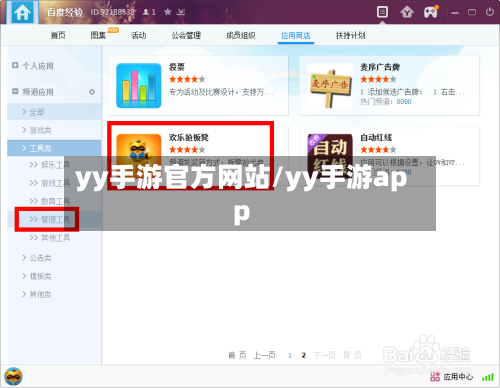Open the 自动红线 app title
500x388 pixels.
[x=376, y=137]
